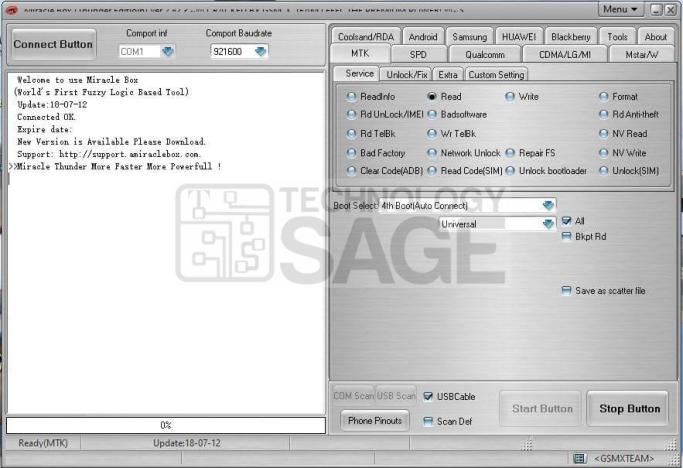Switch to the Coolsand/RDA tab
The width and height of the screenshot is (683, 468).
(x=365, y=37)
